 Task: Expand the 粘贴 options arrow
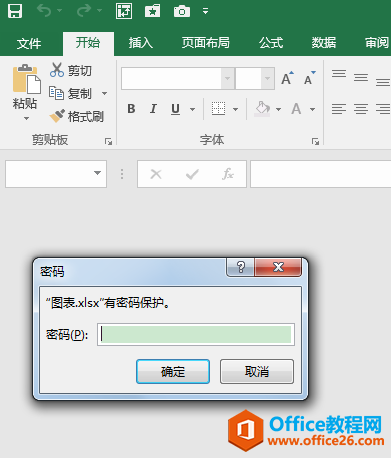(26, 118)
